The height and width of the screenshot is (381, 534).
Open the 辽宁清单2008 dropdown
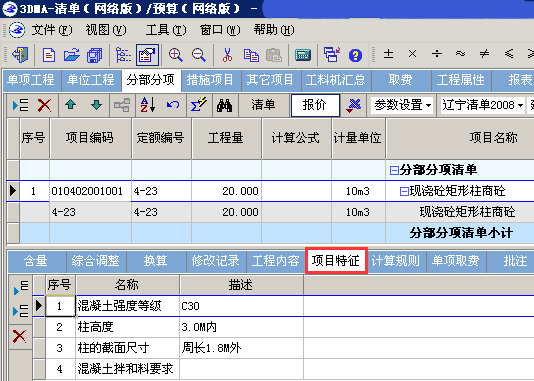482,105
